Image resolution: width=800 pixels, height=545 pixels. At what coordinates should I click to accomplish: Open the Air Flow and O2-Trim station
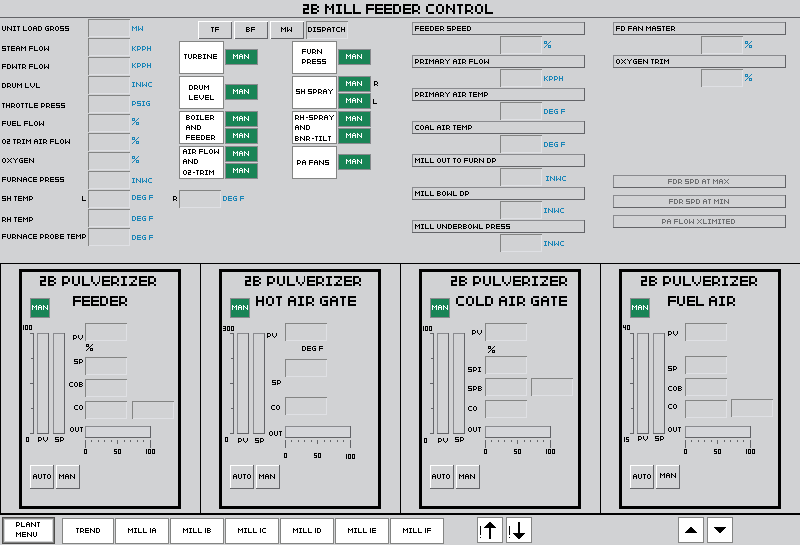(x=201, y=162)
